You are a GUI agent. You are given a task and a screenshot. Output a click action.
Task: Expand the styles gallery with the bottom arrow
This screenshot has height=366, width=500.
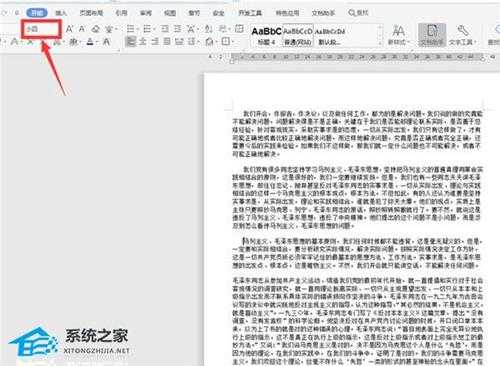click(380, 43)
